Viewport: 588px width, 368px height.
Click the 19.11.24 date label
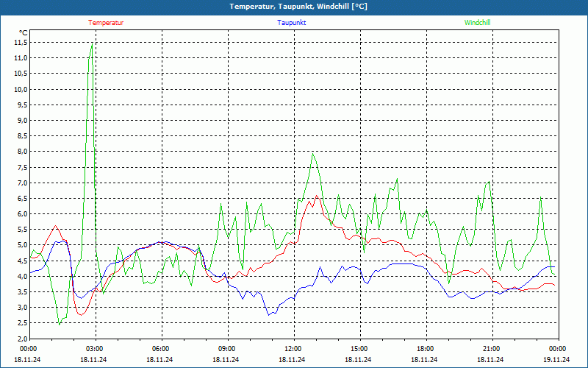[556, 360]
